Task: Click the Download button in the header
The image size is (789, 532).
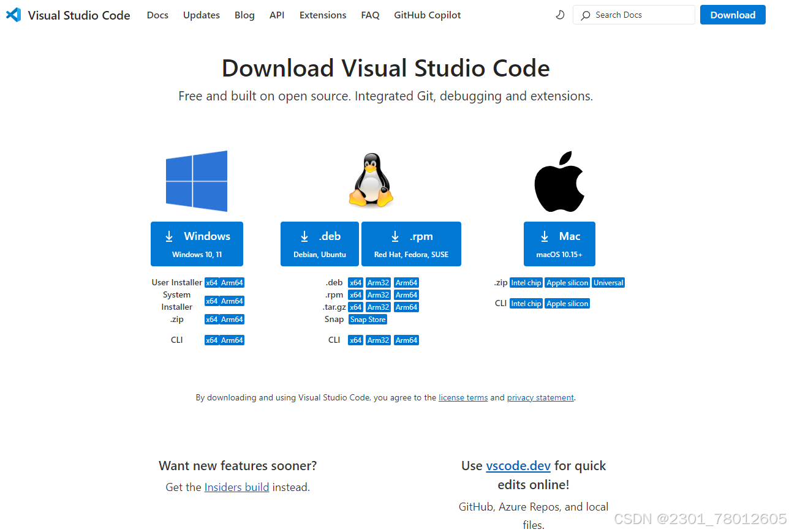Action: coord(733,15)
